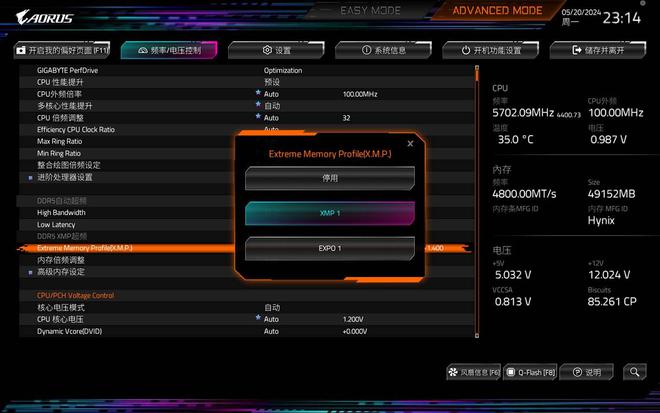The width and height of the screenshot is (660, 413).
Task: Click the gauge icon on 频率/电压控制 tab
Action: point(143,50)
